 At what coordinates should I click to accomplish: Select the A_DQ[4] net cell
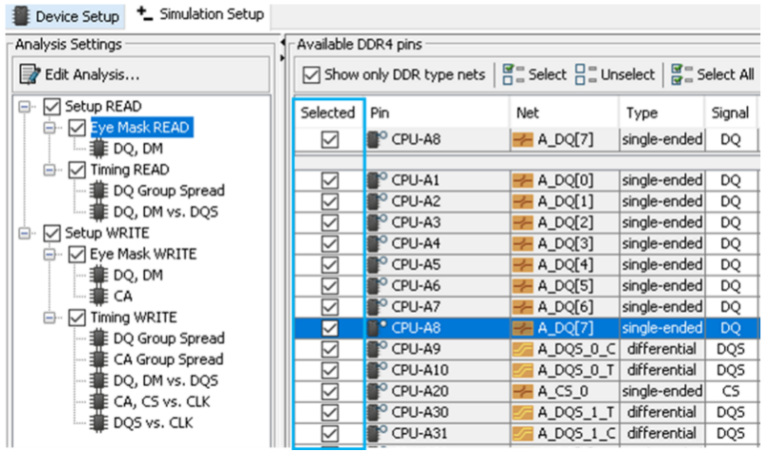pos(565,265)
